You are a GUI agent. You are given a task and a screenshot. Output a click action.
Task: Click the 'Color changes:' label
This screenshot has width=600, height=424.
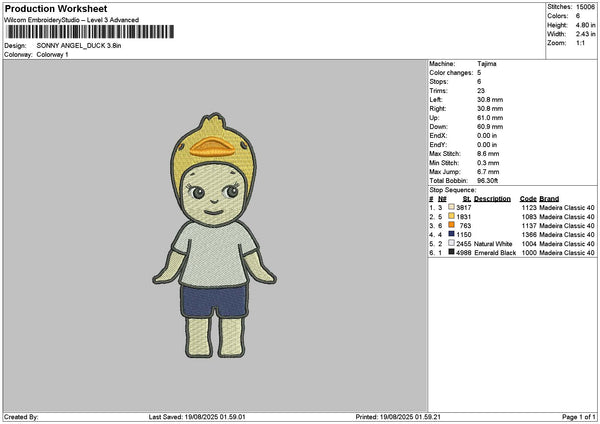451,73
